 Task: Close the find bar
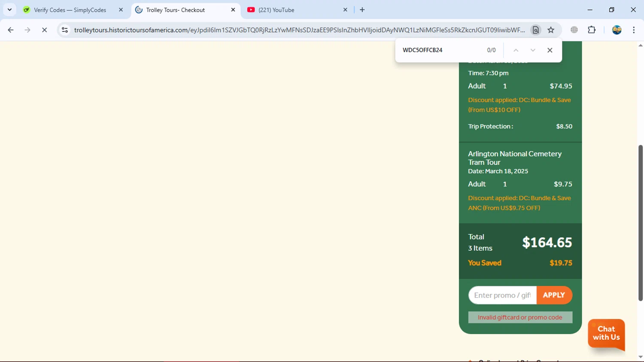click(550, 50)
